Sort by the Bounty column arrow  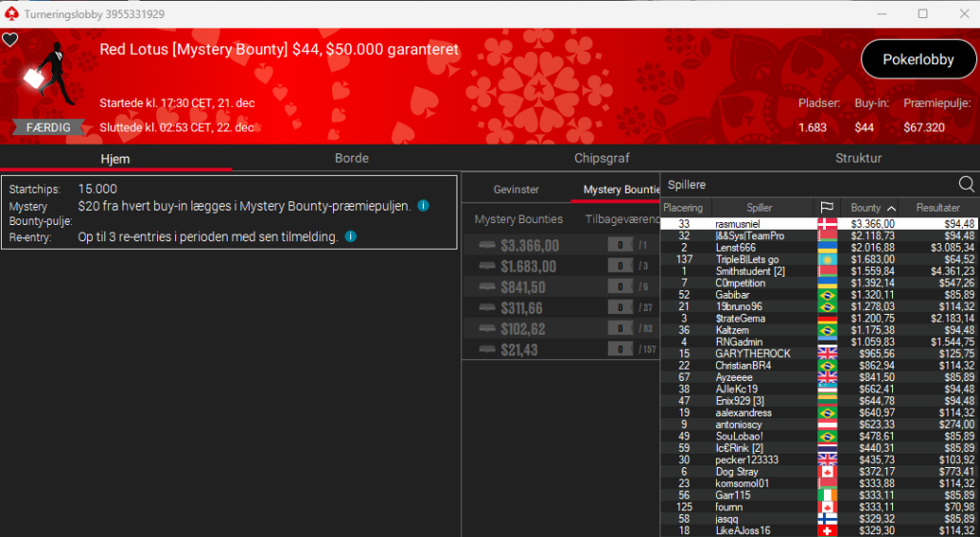pos(891,208)
